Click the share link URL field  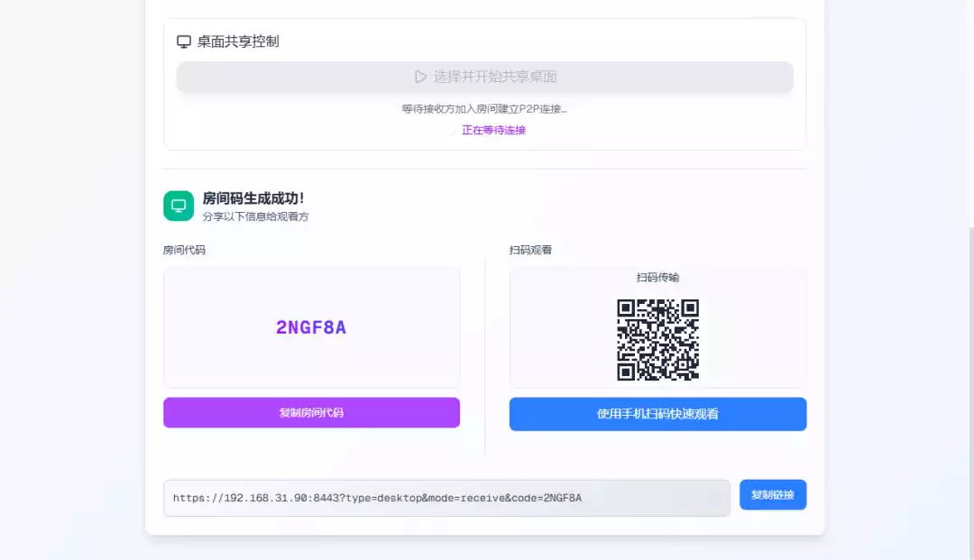pos(446,498)
